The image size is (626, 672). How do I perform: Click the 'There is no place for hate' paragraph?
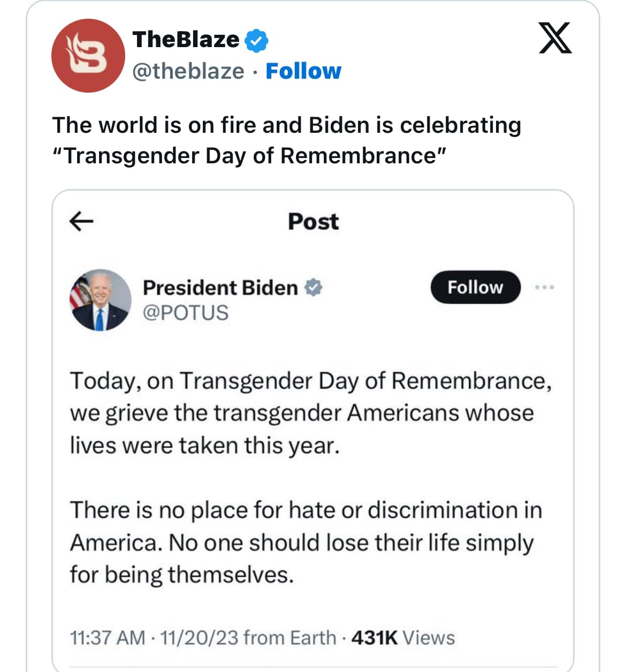[x=306, y=542]
